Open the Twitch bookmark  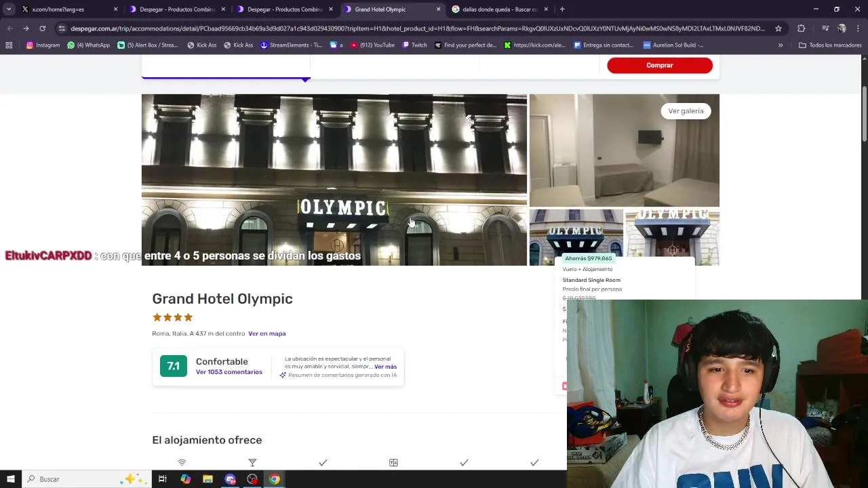pos(415,45)
